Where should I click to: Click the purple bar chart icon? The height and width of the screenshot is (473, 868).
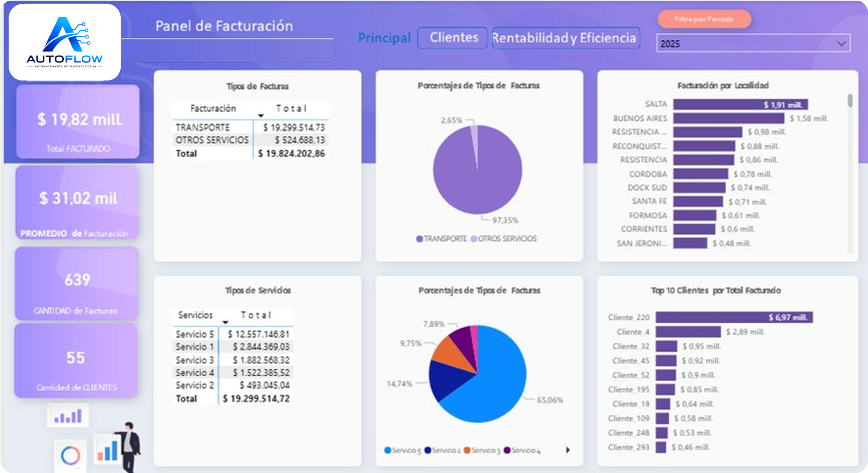click(68, 416)
